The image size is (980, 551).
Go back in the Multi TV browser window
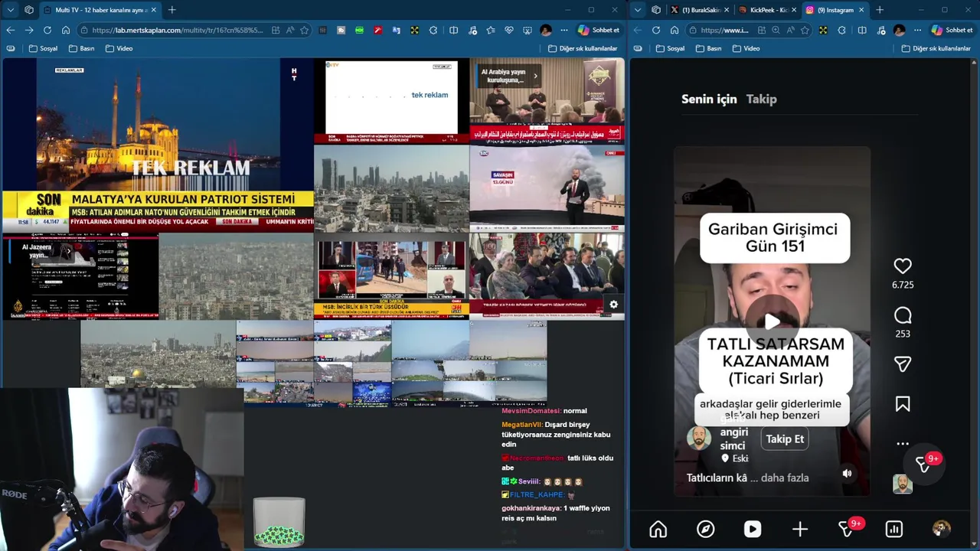click(11, 30)
